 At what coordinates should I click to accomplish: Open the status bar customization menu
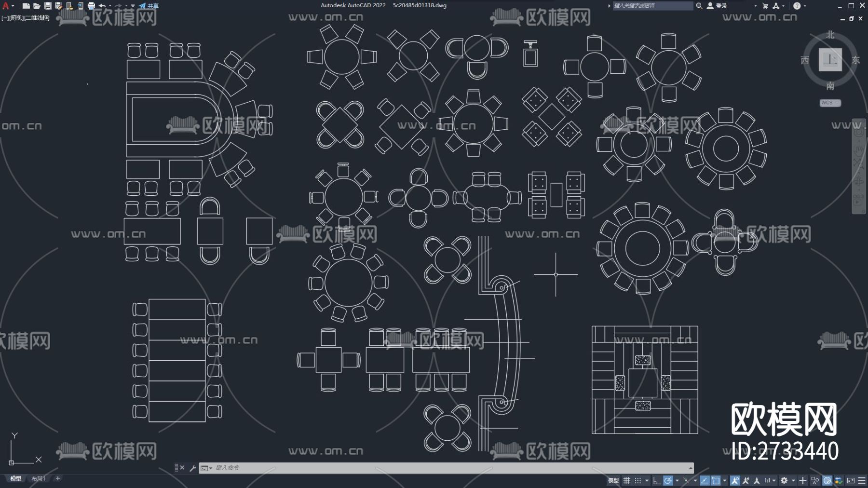point(862,480)
